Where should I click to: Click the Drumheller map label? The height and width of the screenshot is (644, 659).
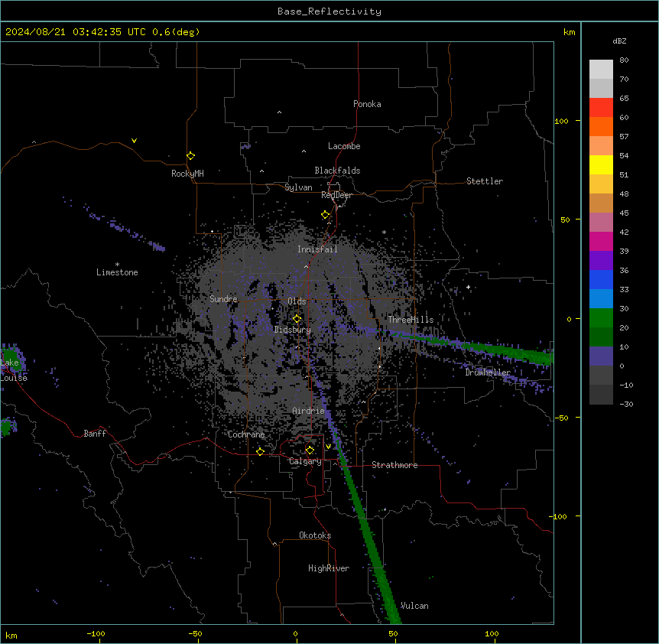pyautogui.click(x=488, y=372)
